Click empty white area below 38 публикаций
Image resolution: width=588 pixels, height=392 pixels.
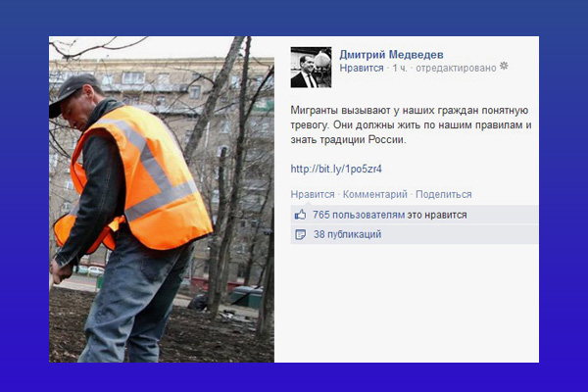pyautogui.click(x=413, y=304)
